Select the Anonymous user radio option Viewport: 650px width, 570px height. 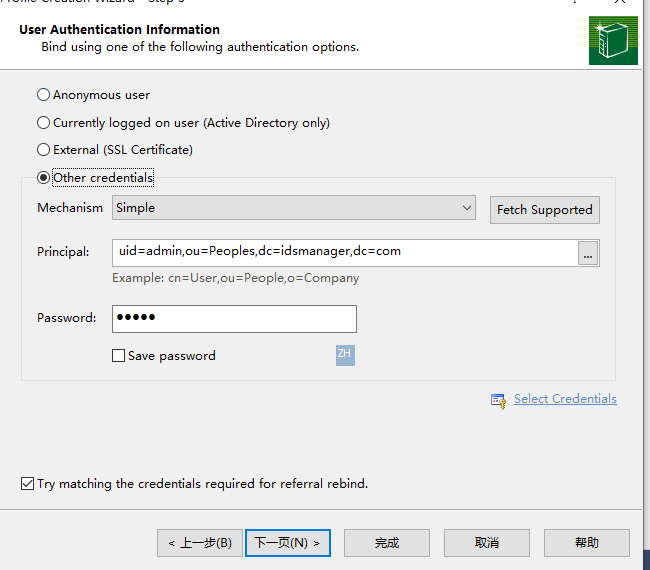click(43, 95)
